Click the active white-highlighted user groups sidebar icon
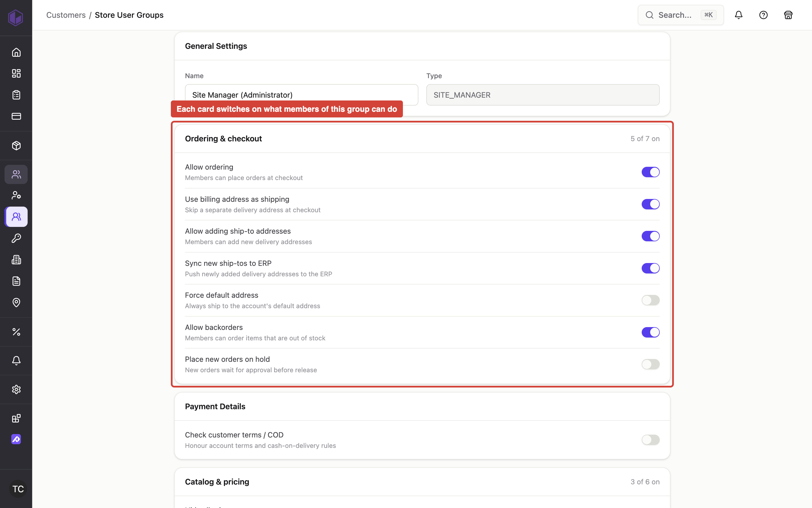Image resolution: width=812 pixels, height=508 pixels. click(16, 217)
